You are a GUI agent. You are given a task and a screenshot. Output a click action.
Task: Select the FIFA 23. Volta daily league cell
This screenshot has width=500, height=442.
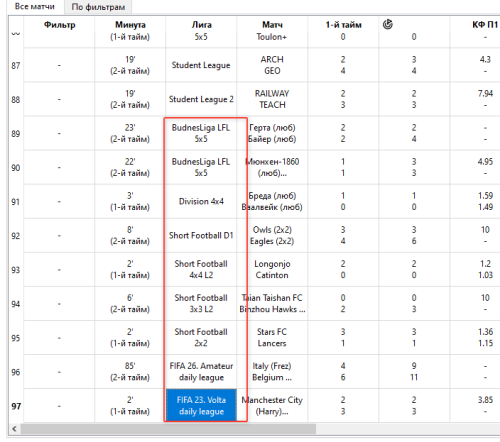[201, 406]
